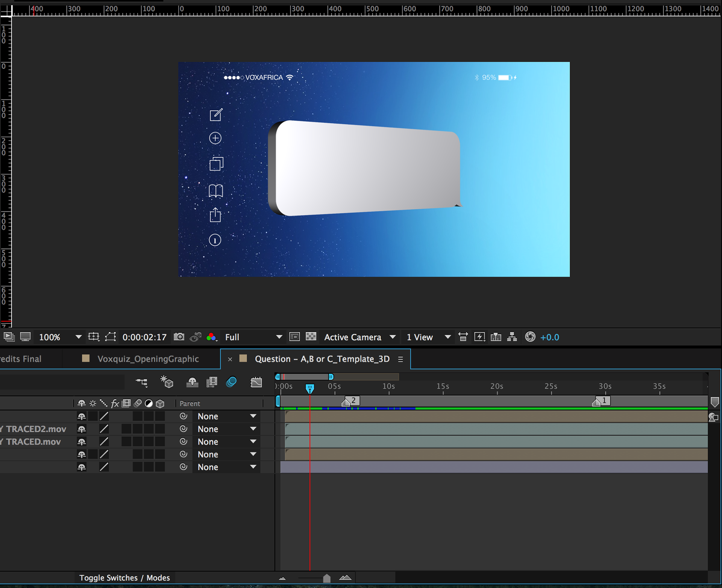This screenshot has width=722, height=588.
Task: Click the Reset Exposure icon
Action: 530,337
